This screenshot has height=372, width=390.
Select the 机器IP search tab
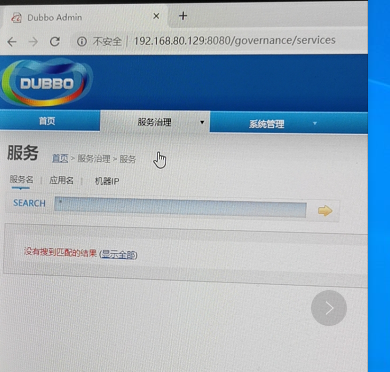click(107, 181)
